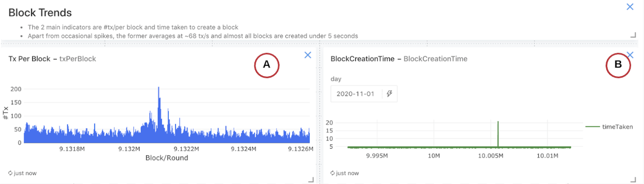Click the Block/Round x-axis title

click(x=167, y=158)
